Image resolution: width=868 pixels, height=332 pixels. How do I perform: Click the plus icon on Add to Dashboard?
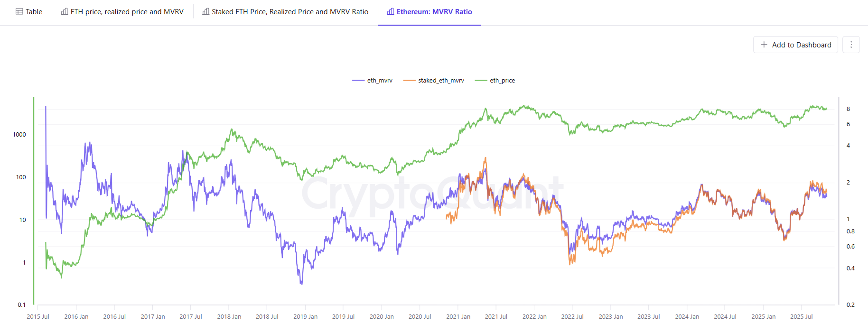click(764, 45)
